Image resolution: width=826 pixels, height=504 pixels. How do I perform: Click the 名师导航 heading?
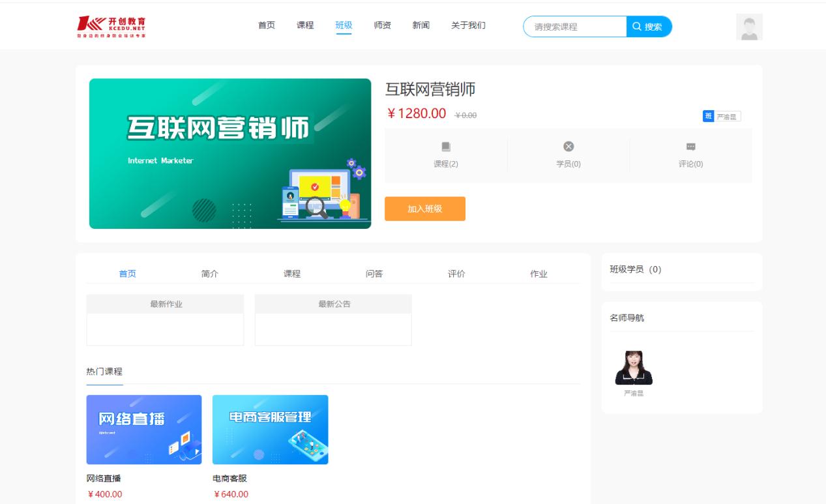[x=627, y=318]
